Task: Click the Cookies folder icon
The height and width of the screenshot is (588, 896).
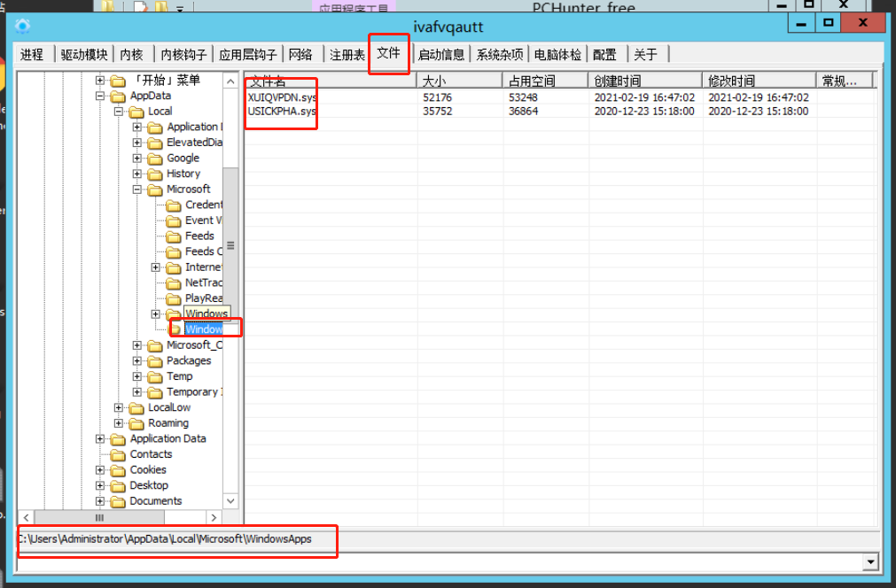Action: pos(118,470)
